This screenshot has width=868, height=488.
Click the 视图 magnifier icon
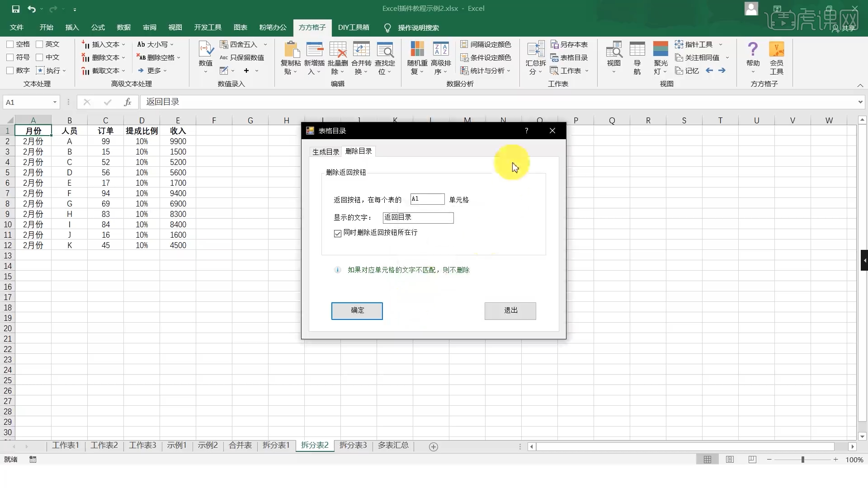pyautogui.click(x=614, y=49)
